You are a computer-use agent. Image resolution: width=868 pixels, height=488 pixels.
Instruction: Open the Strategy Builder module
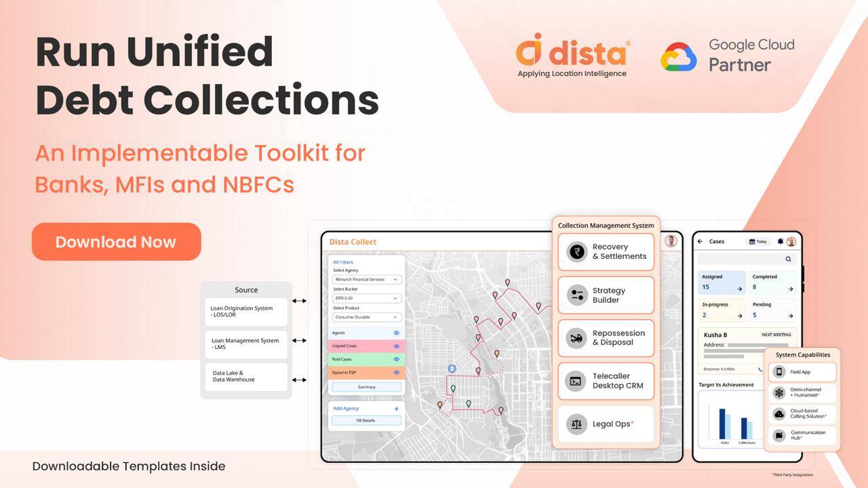click(606, 295)
